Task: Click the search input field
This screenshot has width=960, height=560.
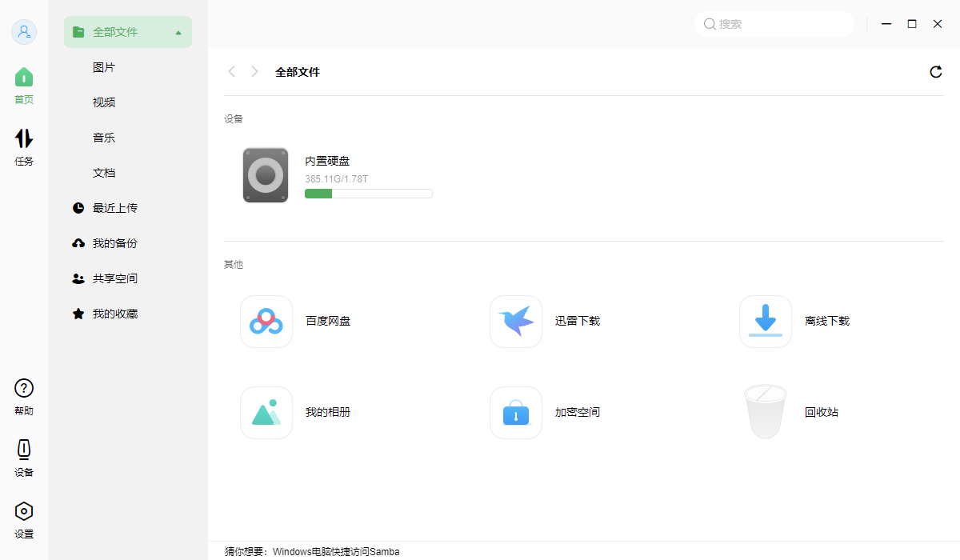Action: pos(773,24)
